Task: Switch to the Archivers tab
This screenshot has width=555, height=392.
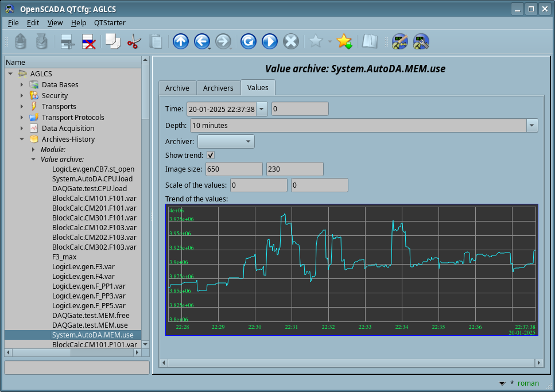Action: [x=218, y=88]
